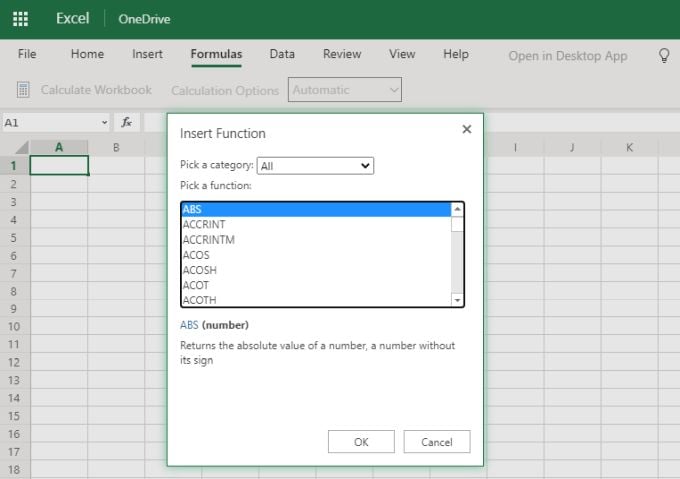Switch to the Insert tab
The image size is (680, 479).
point(147,55)
